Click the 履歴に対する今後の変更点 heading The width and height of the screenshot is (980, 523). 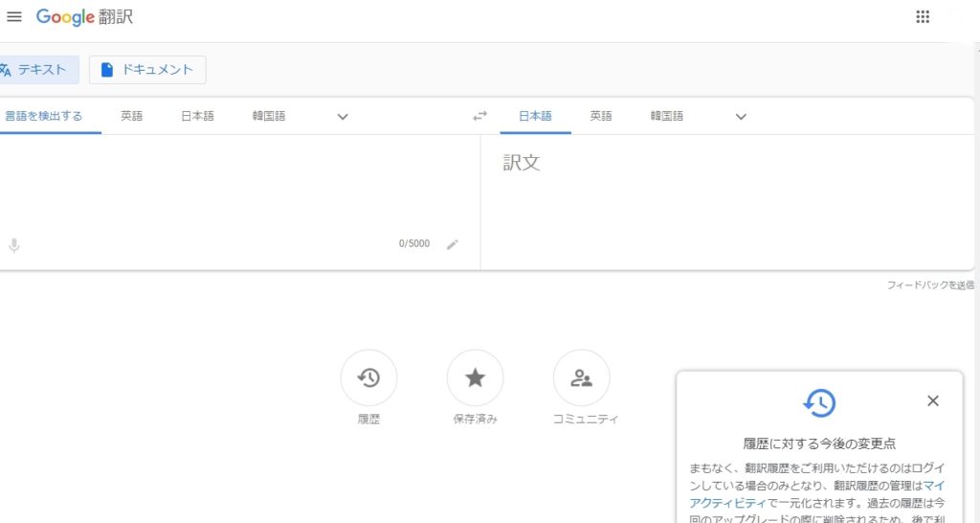click(x=819, y=443)
